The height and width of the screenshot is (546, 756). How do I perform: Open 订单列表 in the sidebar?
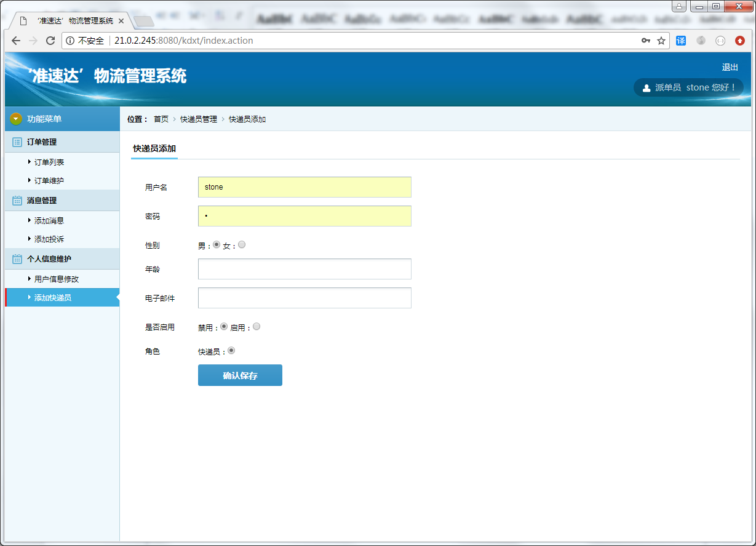pos(49,163)
